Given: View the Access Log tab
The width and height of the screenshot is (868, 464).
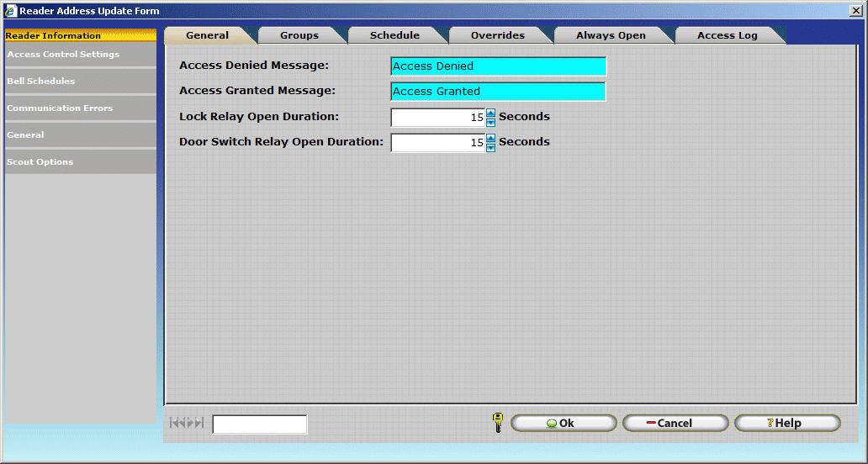Looking at the screenshot, I should tap(727, 35).
